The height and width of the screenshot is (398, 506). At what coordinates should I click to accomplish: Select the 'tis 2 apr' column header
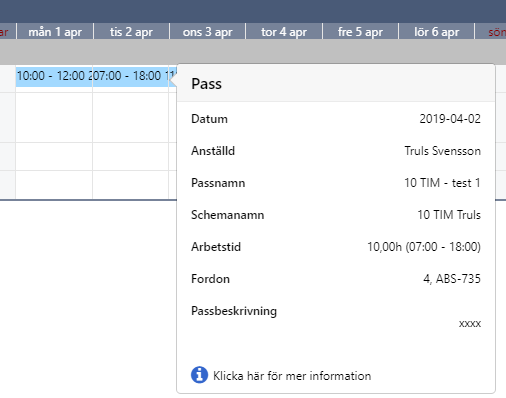point(131,32)
